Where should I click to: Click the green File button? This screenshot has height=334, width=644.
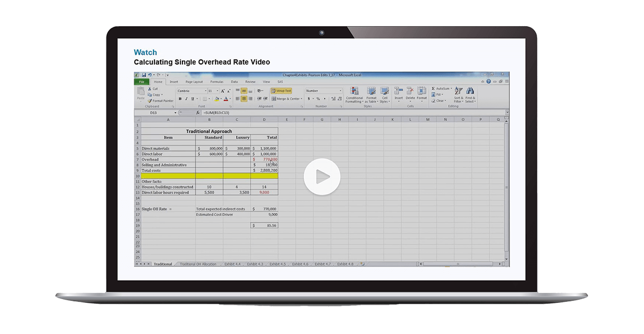pos(142,82)
